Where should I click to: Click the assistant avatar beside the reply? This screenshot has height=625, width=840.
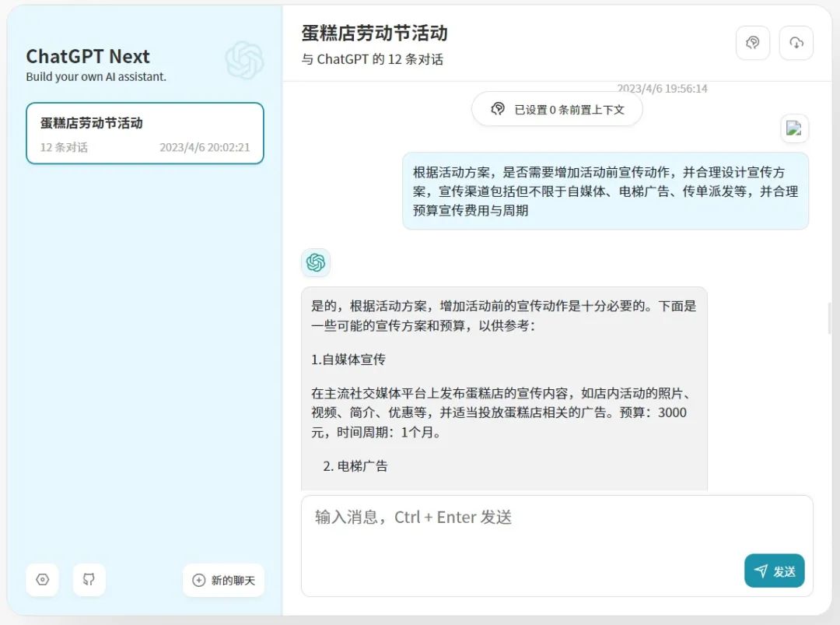(x=316, y=263)
